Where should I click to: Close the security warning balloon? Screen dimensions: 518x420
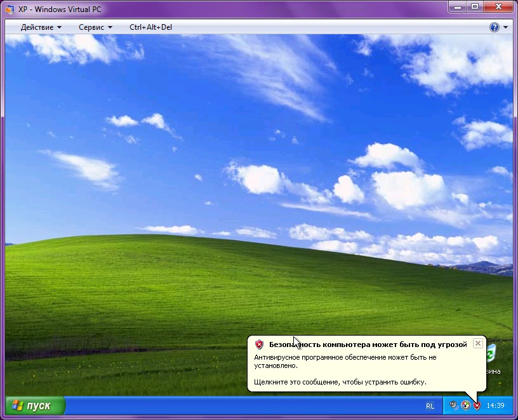pos(478,343)
